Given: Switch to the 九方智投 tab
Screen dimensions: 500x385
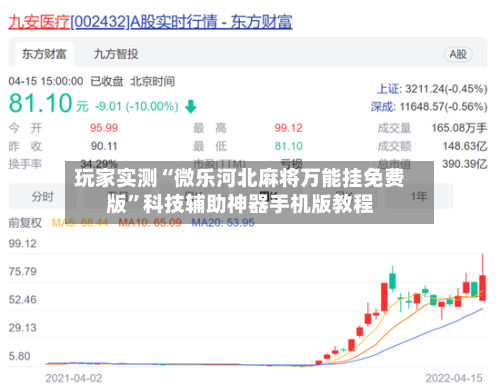Looking at the screenshot, I should click(116, 54).
